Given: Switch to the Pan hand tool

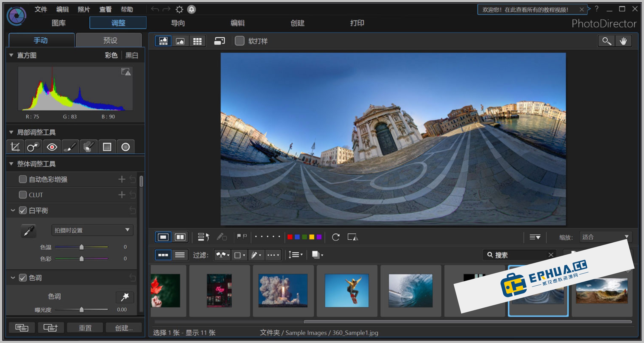Looking at the screenshot, I should pos(624,41).
